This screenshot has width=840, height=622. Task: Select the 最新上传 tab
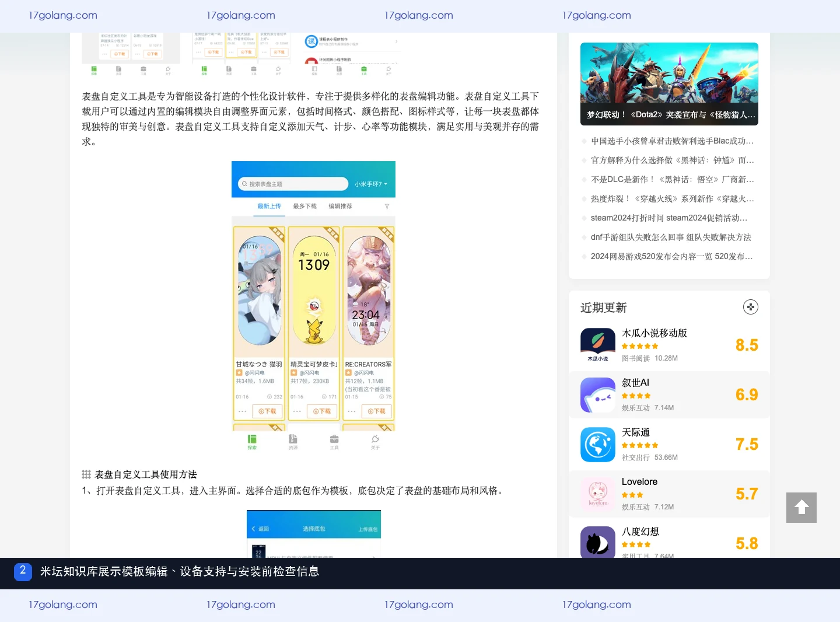point(269,207)
